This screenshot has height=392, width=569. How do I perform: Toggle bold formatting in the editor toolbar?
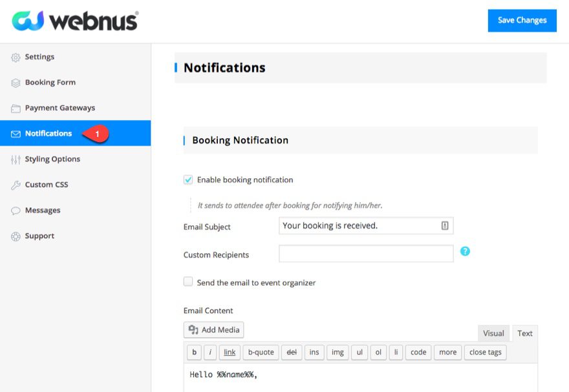point(194,352)
